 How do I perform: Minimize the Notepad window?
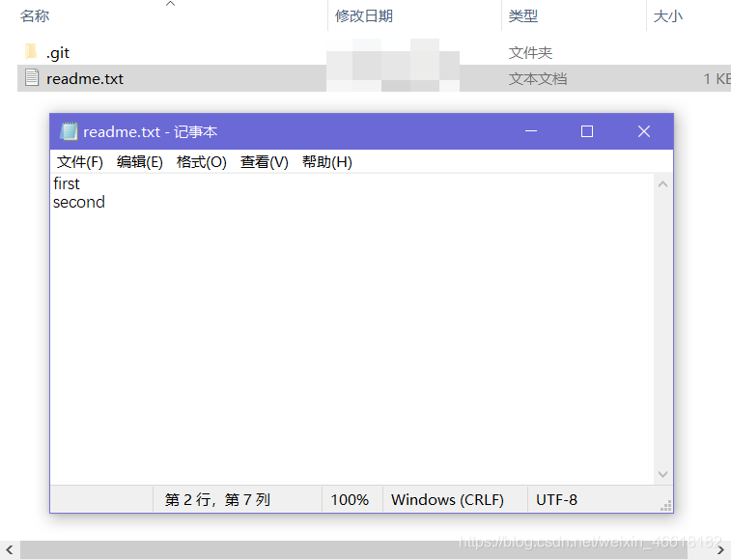coord(531,131)
